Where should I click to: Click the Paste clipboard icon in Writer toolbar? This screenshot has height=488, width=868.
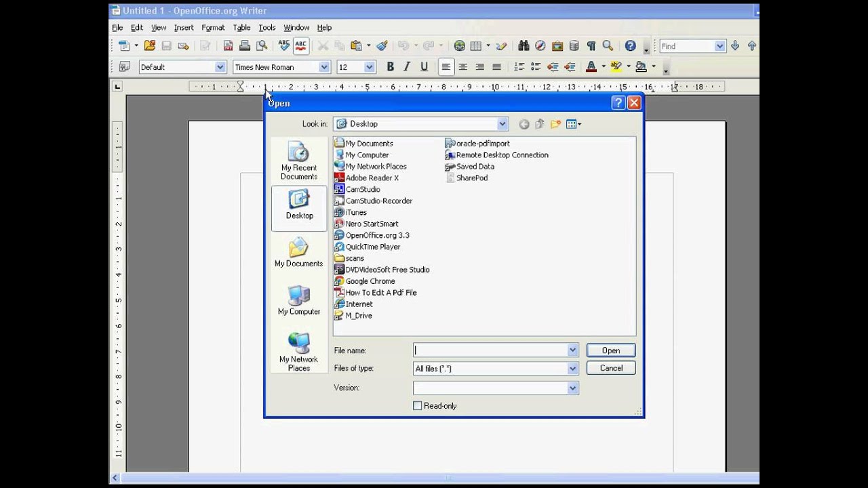(356, 46)
